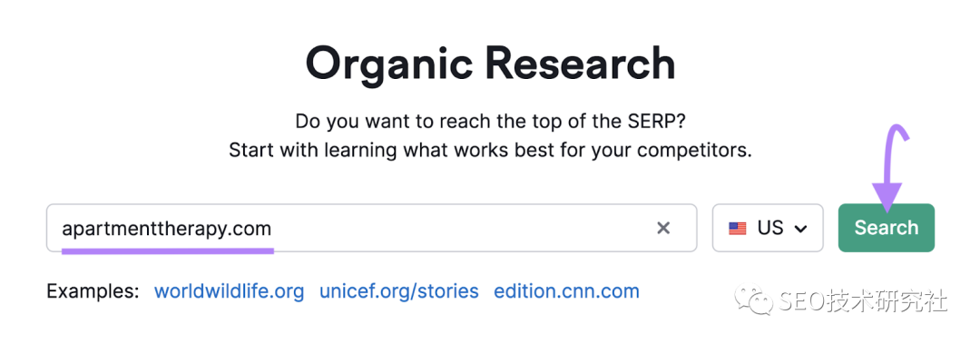Clear the domain field with the X icon
This screenshot has width=980, height=344.
pos(663,229)
